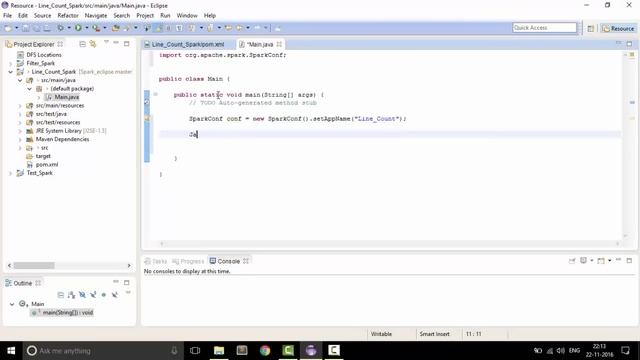Click the Collapse All icon in Project Explorer
The image size is (640, 360).
[x=82, y=44]
